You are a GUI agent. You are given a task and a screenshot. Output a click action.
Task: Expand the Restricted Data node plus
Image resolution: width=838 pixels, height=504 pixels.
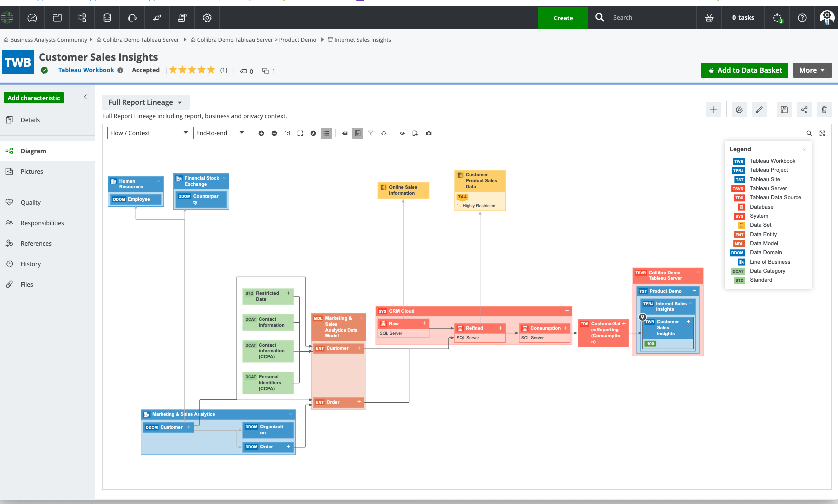coord(289,293)
